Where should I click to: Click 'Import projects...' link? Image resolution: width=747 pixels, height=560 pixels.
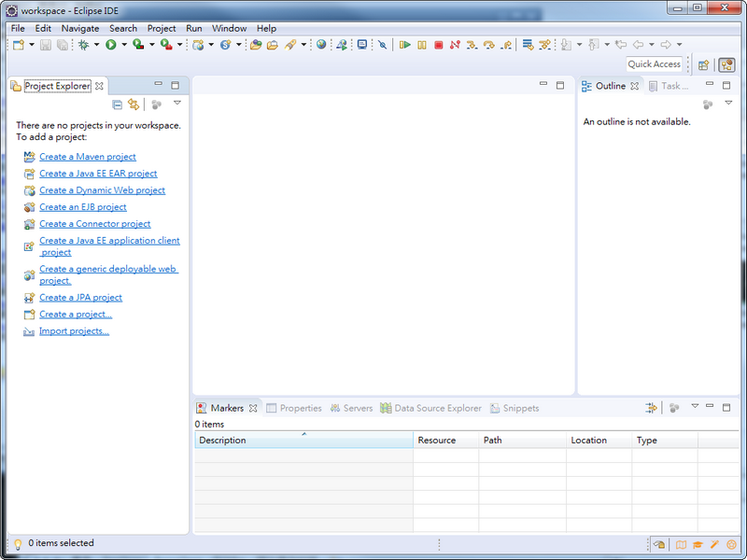[x=74, y=331]
